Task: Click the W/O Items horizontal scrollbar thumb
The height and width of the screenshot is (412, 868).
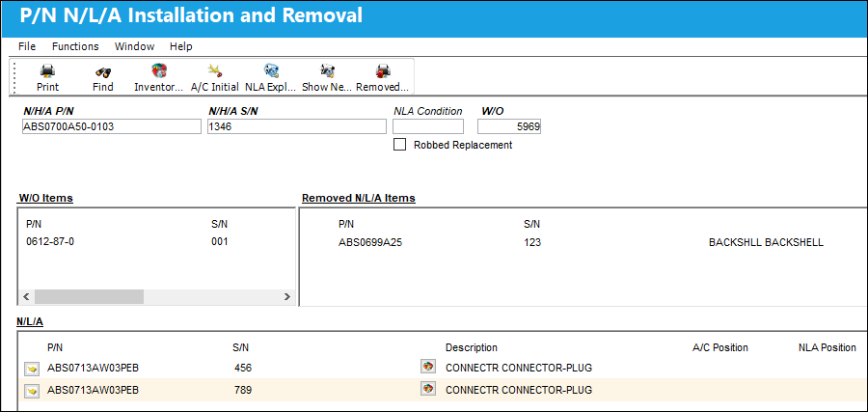Action: 89,297
